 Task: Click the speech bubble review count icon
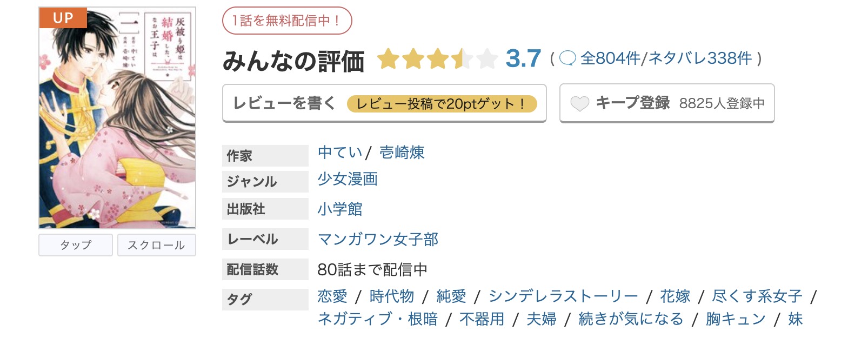[x=567, y=58]
